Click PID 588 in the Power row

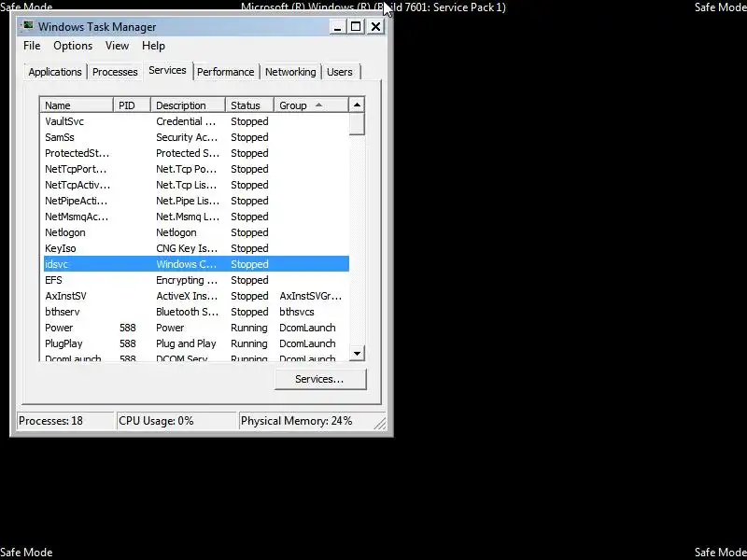(128, 328)
